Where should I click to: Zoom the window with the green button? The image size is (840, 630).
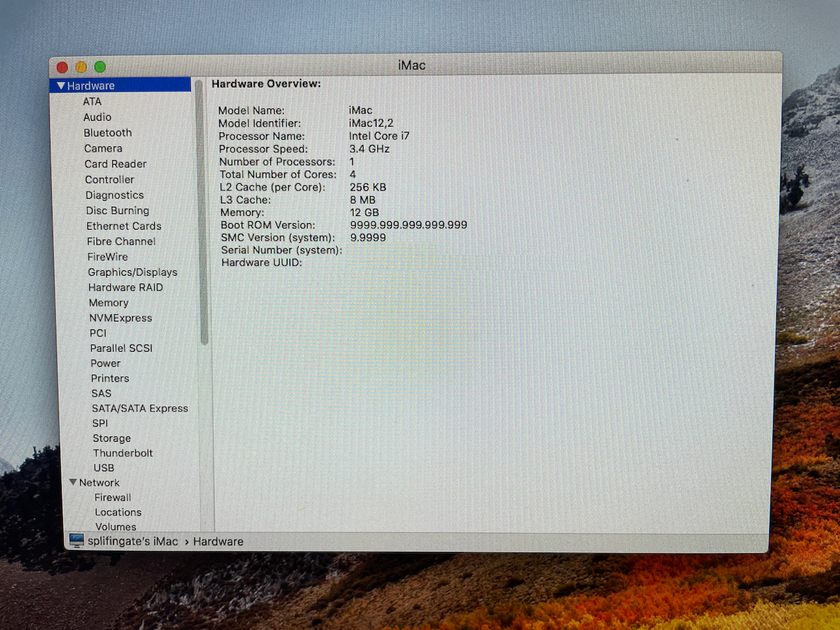click(x=100, y=66)
